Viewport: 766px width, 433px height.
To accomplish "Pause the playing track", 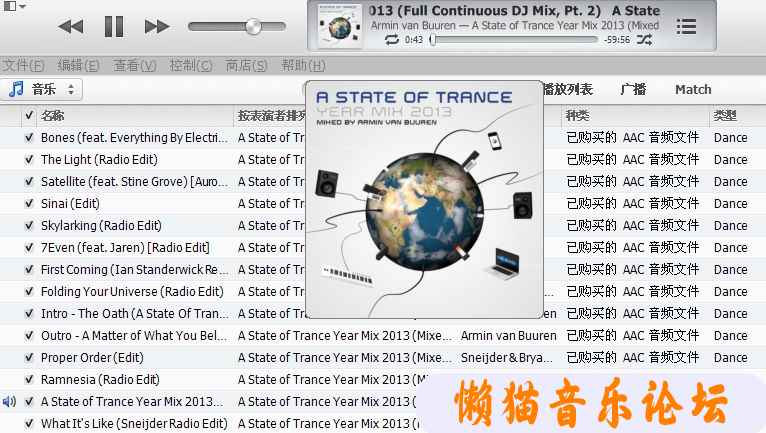I will [114, 26].
